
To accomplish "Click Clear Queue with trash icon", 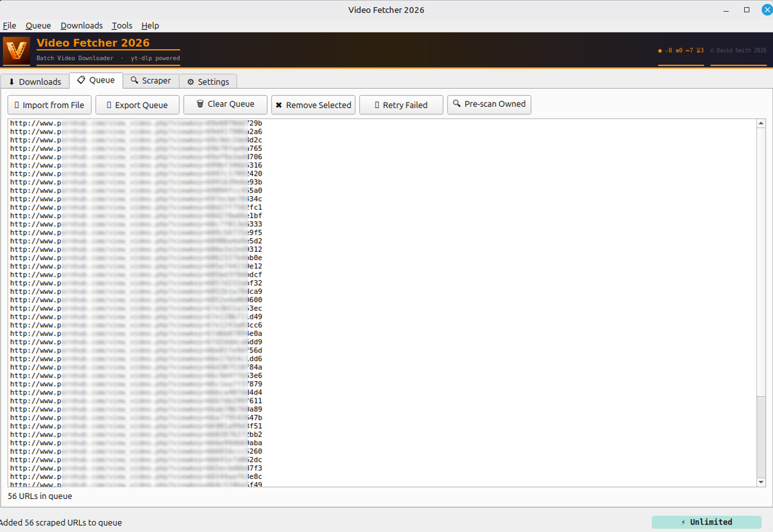I will tap(225, 104).
